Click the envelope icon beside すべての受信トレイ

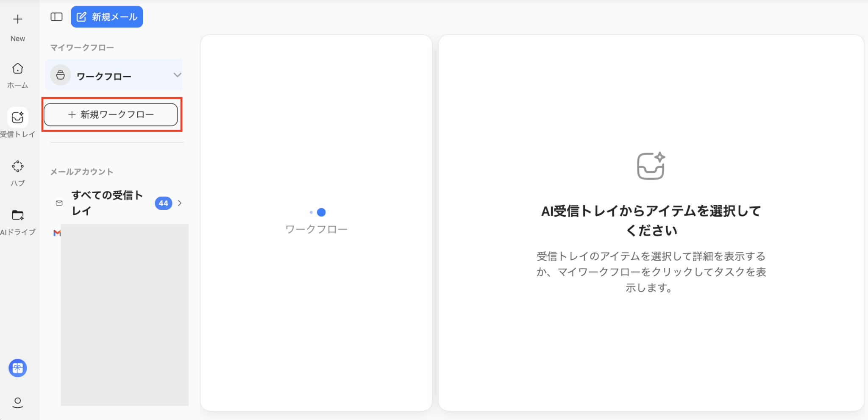pyautogui.click(x=59, y=203)
